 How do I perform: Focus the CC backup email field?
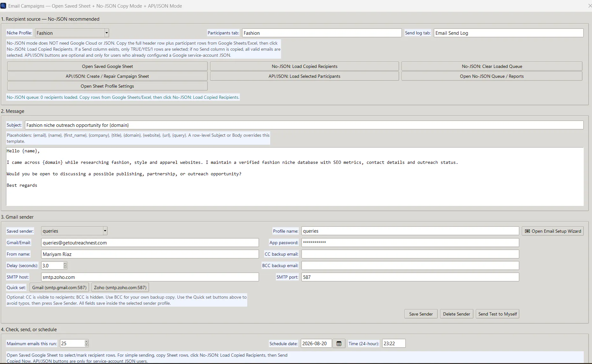tap(410, 254)
